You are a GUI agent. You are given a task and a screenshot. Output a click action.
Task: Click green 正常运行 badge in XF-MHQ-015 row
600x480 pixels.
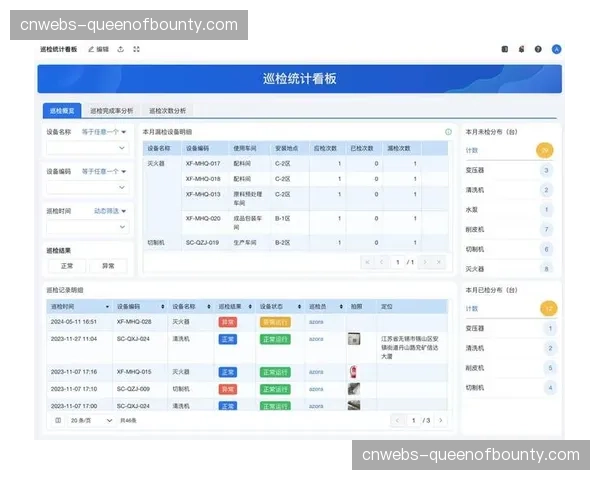coord(275,372)
